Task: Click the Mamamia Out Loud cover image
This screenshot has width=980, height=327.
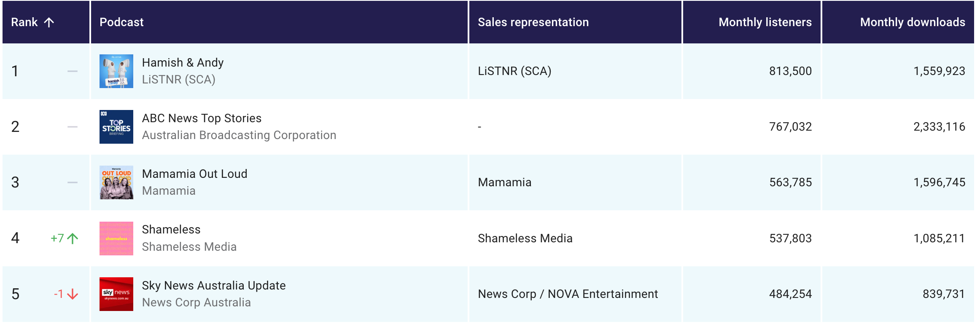Action: click(x=116, y=182)
